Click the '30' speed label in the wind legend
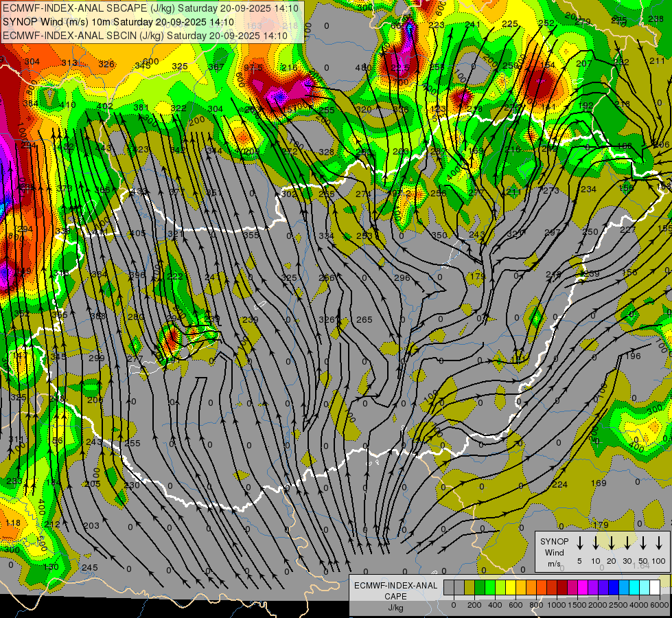This screenshot has height=618, width=672. click(627, 561)
